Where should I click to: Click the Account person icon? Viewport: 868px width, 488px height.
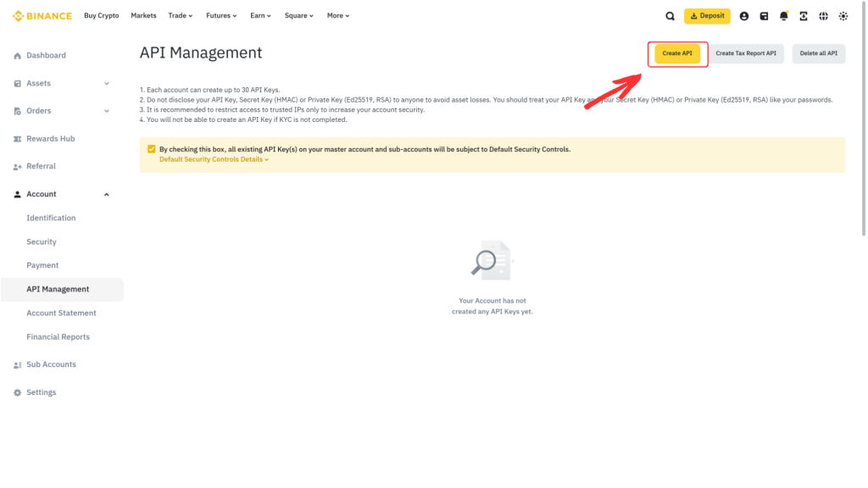[17, 194]
